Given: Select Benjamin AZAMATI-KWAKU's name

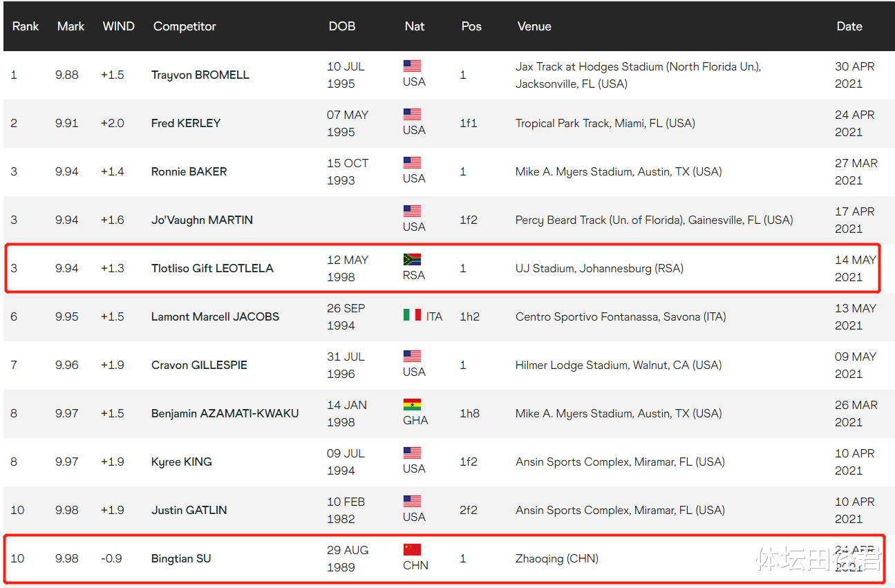Looking at the screenshot, I should pyautogui.click(x=225, y=413).
